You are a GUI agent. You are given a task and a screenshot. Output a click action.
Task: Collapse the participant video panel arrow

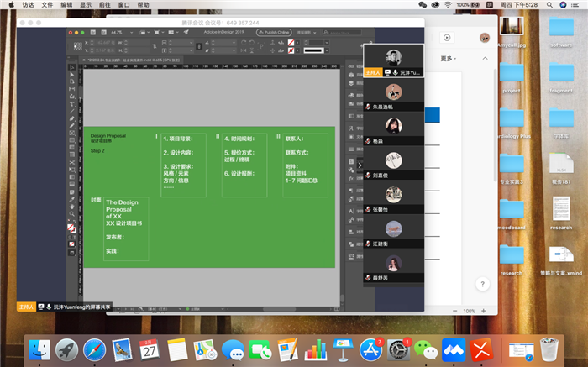pos(360,166)
